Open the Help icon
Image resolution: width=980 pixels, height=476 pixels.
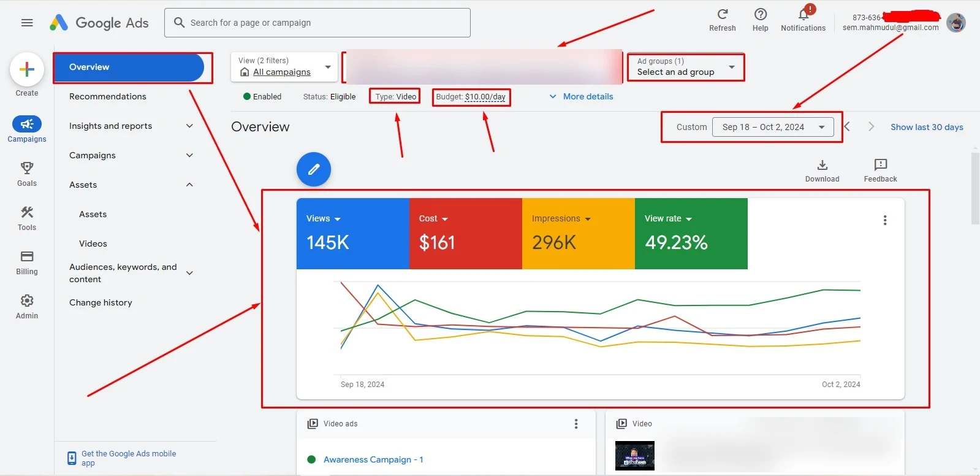click(x=761, y=14)
